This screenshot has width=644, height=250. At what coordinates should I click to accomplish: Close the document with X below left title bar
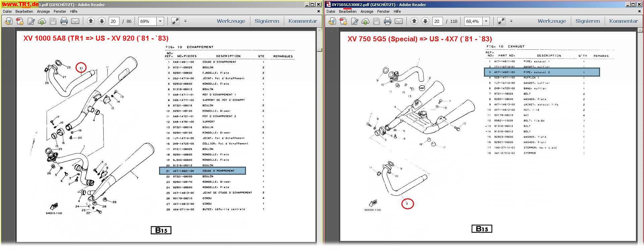coord(318,11)
